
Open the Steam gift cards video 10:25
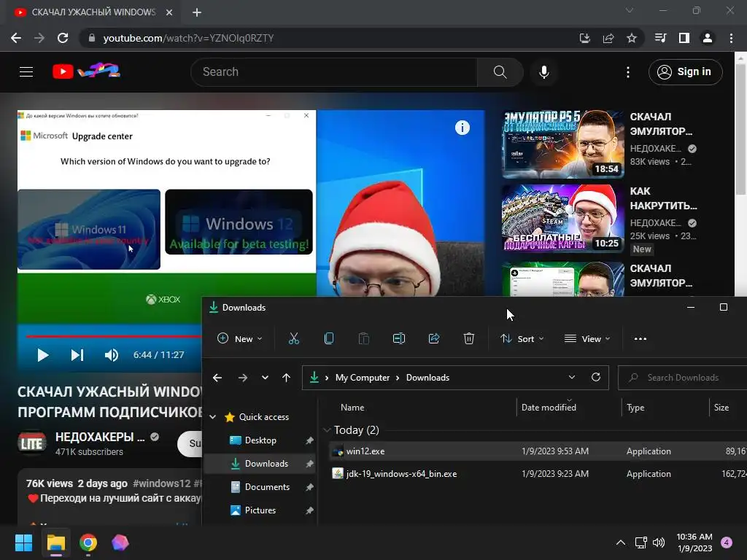562,218
